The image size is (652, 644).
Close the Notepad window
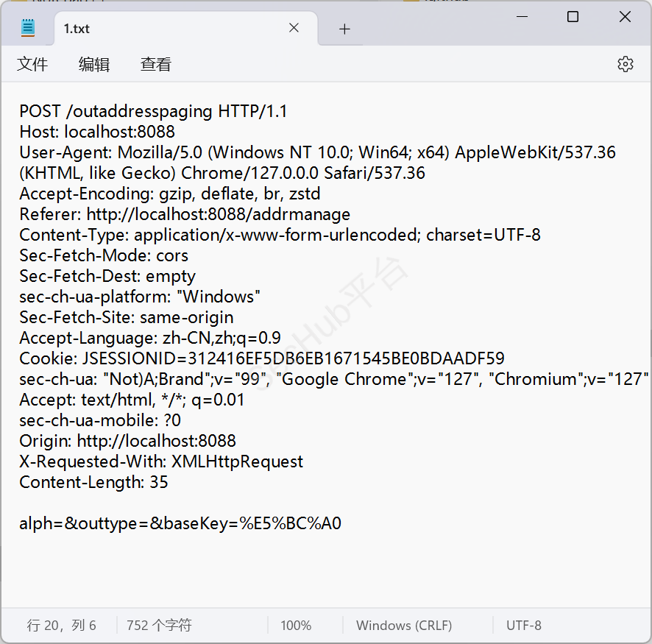(625, 17)
